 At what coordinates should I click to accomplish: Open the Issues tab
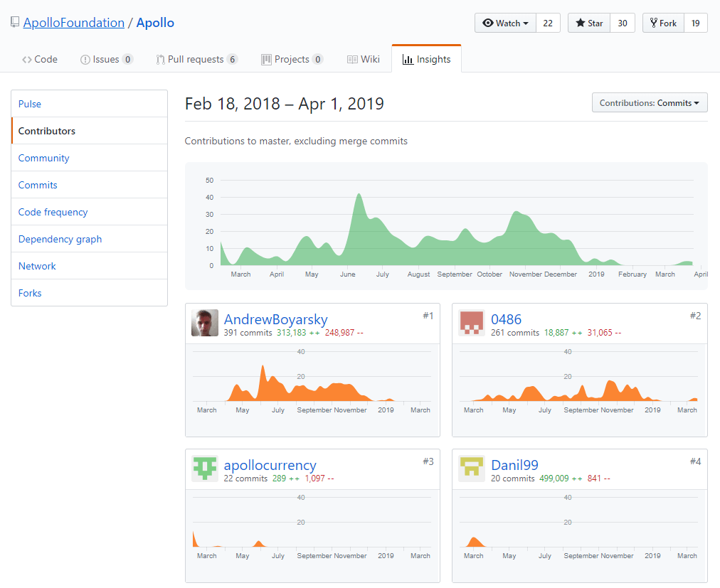point(106,60)
